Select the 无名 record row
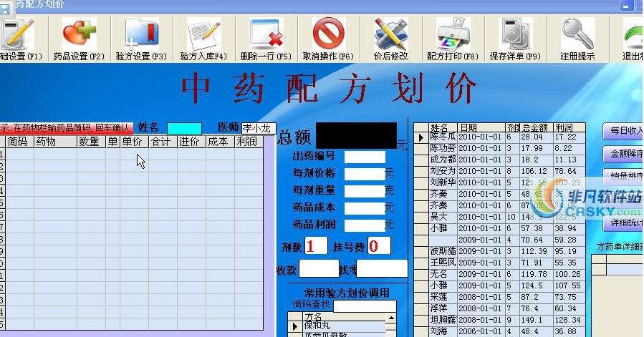 pyautogui.click(x=499, y=274)
